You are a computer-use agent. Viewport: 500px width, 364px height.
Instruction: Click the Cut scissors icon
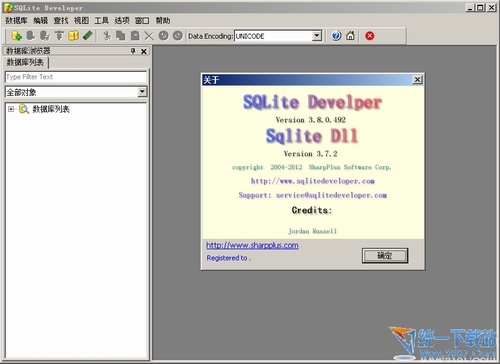click(x=107, y=36)
